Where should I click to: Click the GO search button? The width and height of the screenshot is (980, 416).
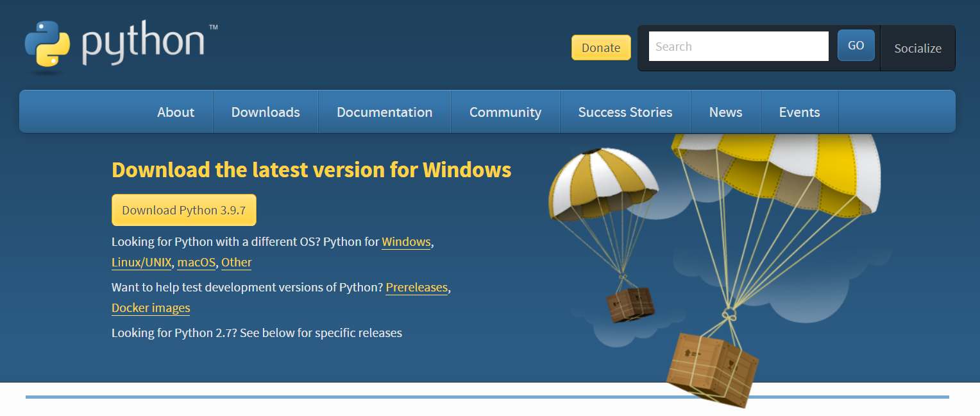pos(856,46)
